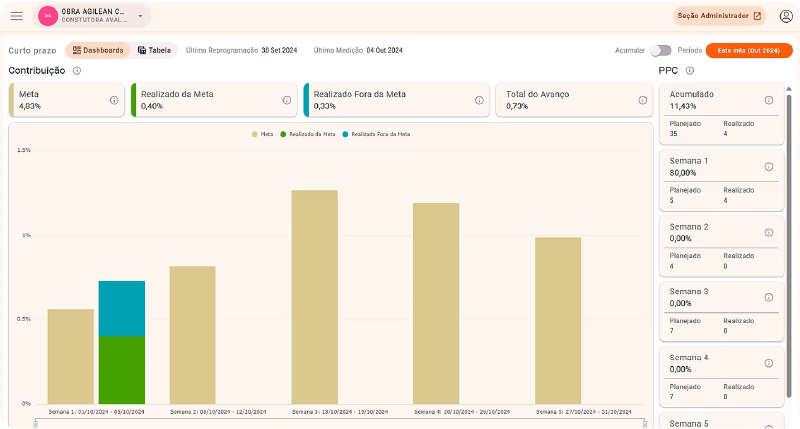Click info icon on Realizado da Meta card
The height and width of the screenshot is (429, 800).
click(287, 100)
